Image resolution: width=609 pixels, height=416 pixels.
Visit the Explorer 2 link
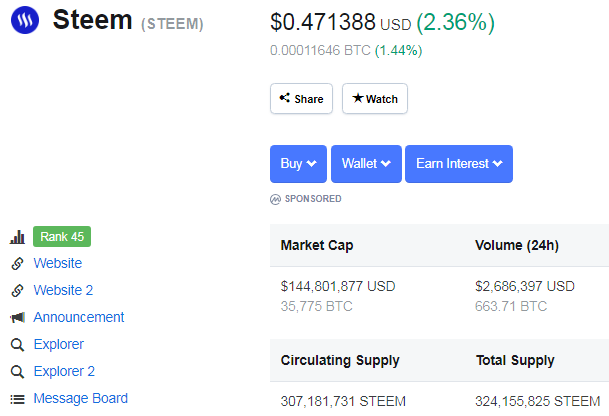tap(64, 372)
